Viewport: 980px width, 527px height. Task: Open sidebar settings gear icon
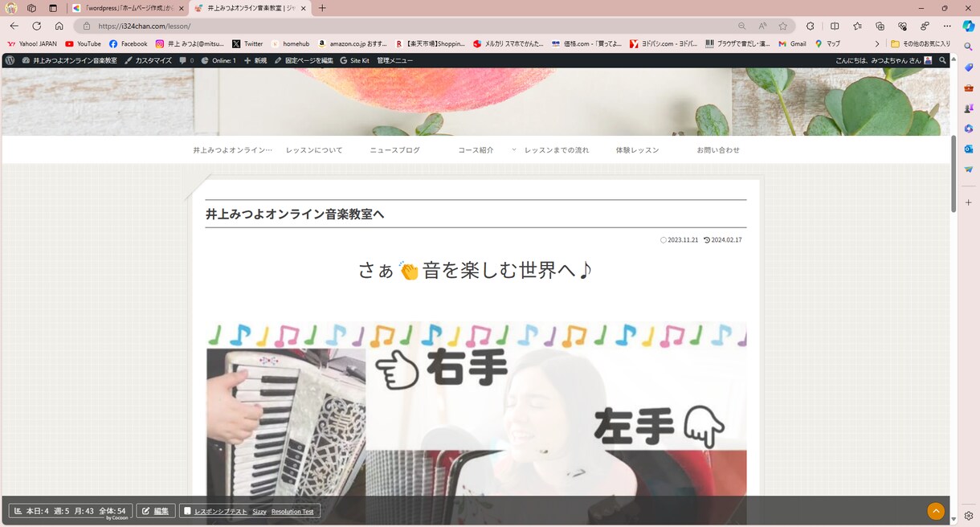969,517
